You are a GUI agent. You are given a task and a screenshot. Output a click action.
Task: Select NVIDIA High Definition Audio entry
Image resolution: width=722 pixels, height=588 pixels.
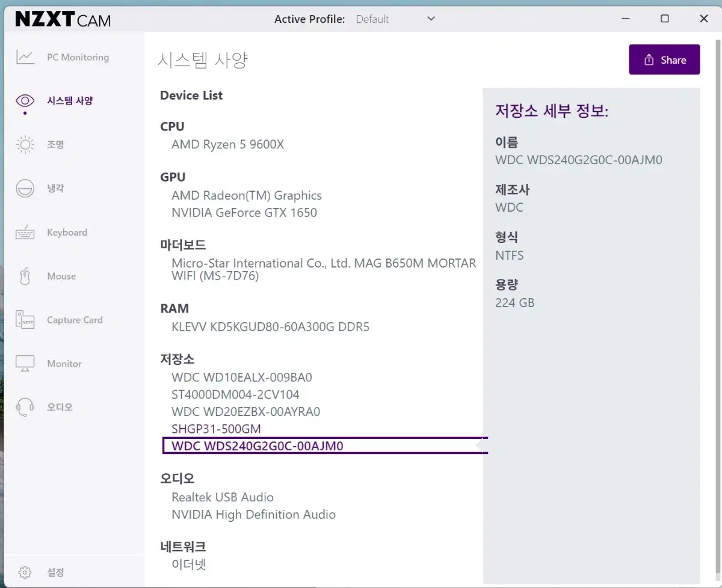tap(253, 515)
